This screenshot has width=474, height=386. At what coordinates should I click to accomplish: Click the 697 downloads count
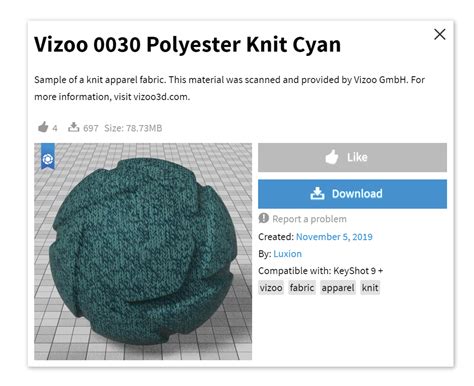click(x=91, y=128)
